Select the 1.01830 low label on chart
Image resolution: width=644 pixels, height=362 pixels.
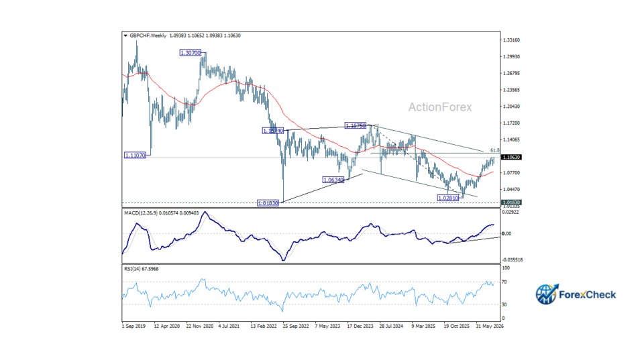point(268,203)
